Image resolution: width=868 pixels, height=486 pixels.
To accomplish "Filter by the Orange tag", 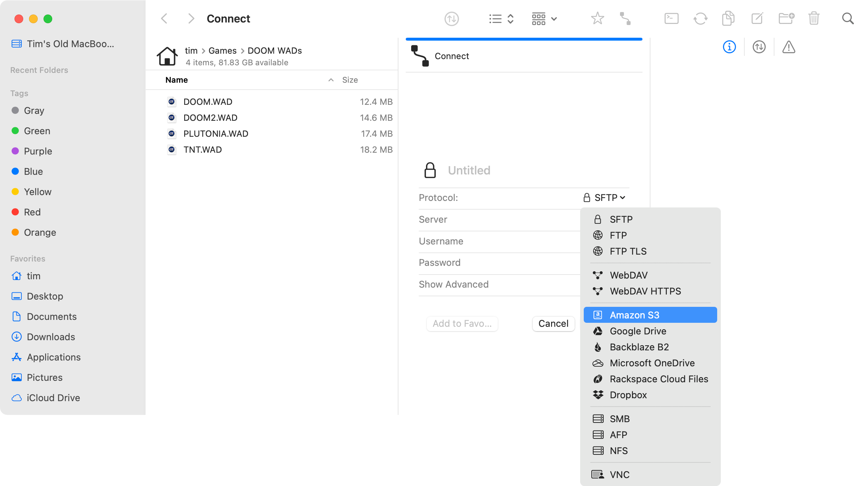I will click(34, 232).
